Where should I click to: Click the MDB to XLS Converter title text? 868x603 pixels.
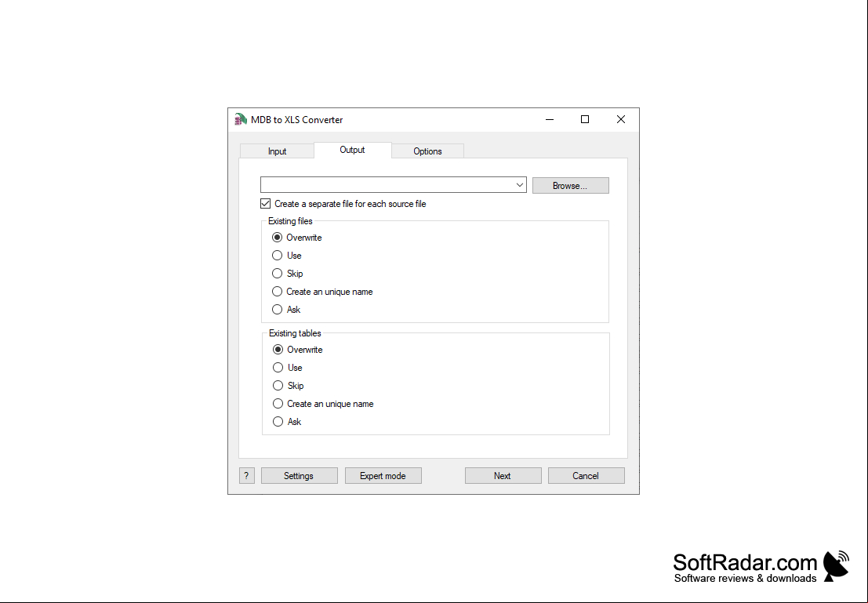296,120
